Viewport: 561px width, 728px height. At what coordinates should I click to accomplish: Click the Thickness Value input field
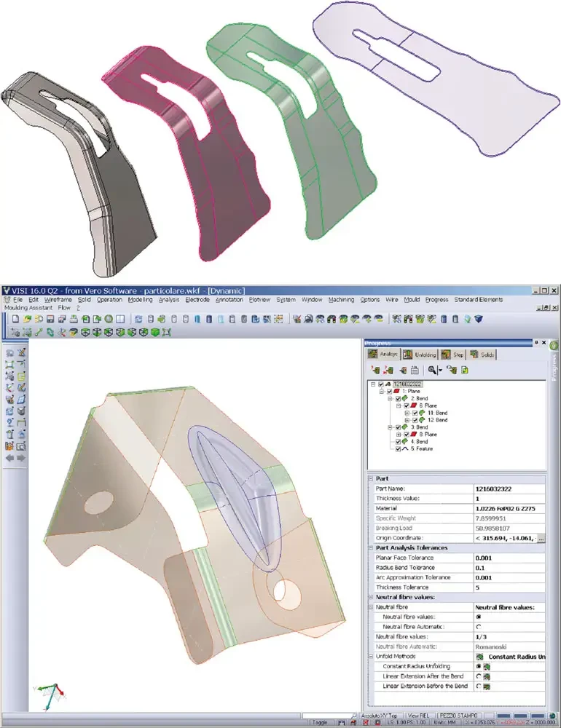[509, 499]
